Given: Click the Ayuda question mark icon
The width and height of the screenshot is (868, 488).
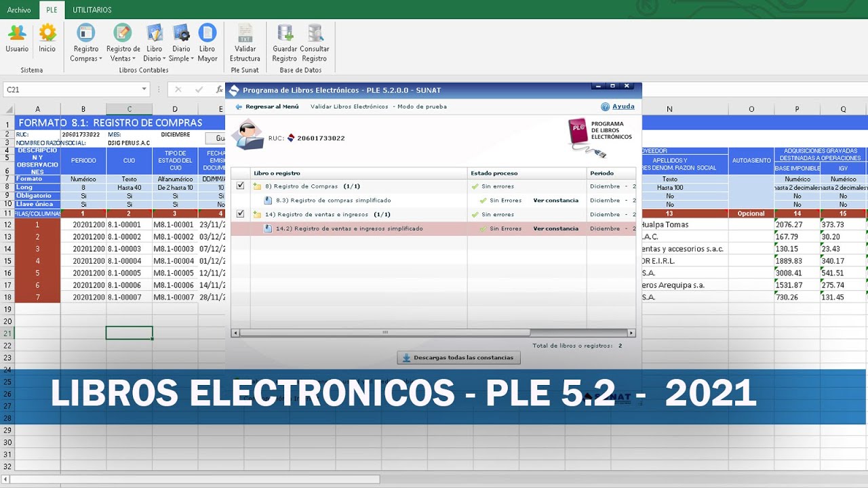Looking at the screenshot, I should [606, 106].
